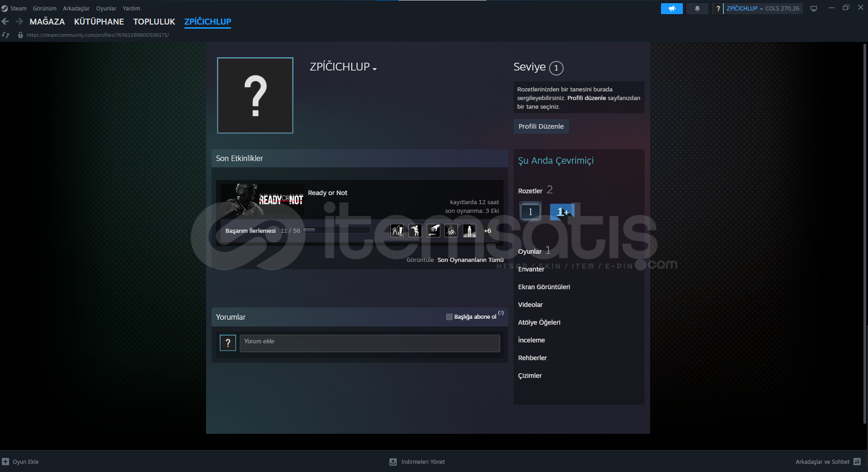Image resolution: width=868 pixels, height=472 pixels.
Task: Click the crouching figure achievement icon
Action: pyautogui.click(x=415, y=231)
